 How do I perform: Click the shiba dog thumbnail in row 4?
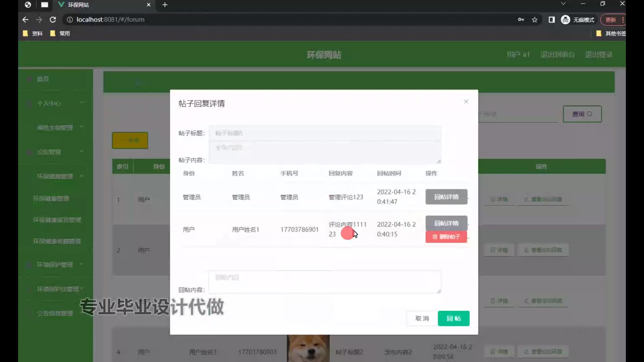point(308,348)
